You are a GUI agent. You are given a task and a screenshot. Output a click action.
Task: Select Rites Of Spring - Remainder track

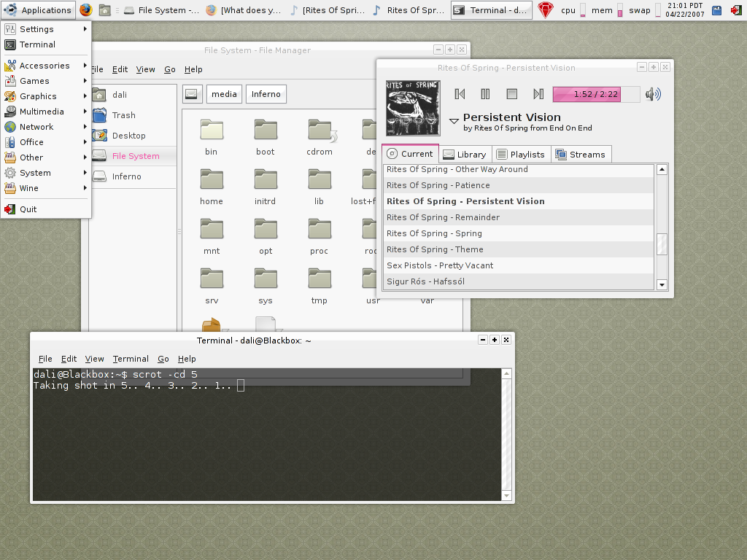519,217
